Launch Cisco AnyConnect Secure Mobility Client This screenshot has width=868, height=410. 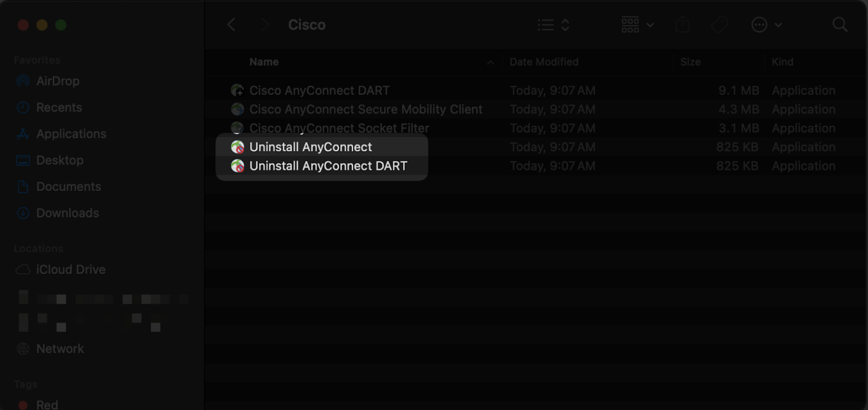tap(366, 109)
